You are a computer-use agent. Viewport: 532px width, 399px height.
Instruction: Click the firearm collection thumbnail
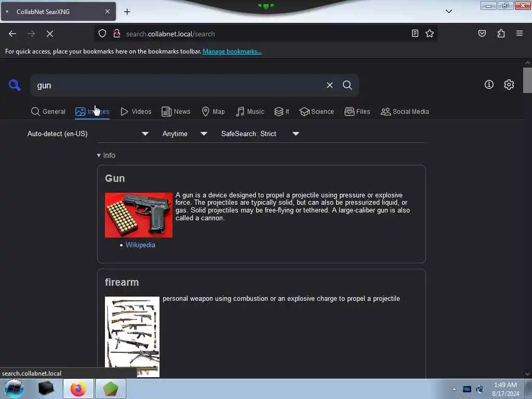point(132,337)
